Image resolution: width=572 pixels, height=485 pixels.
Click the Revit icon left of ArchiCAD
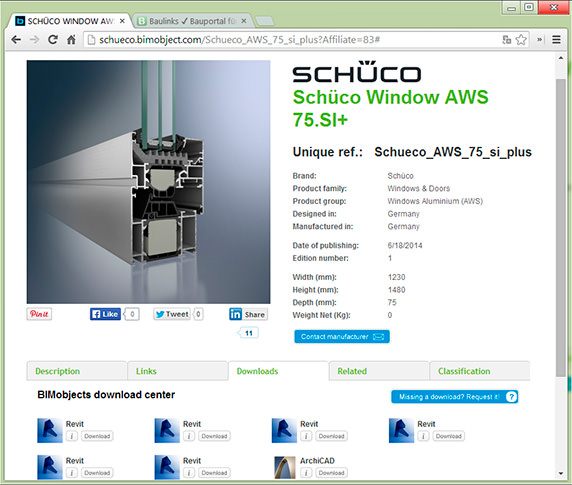167,467
